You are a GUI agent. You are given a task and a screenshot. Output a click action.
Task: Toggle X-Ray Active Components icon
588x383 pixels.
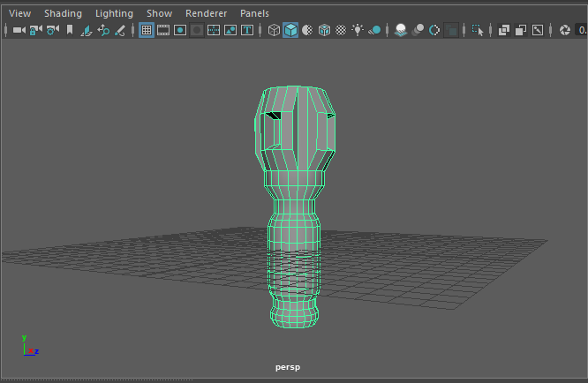click(521, 30)
